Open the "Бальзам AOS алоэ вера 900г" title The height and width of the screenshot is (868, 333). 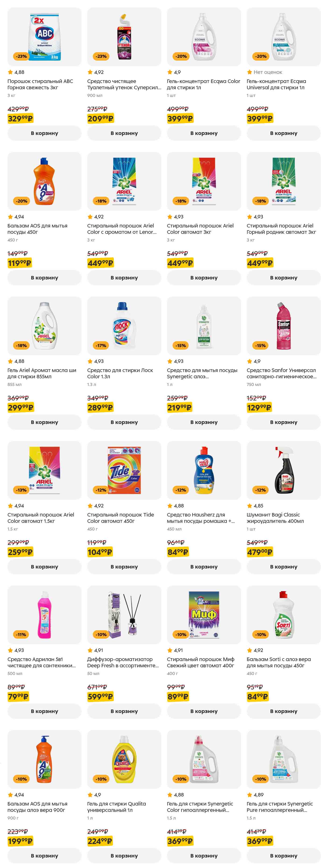pos(37,807)
